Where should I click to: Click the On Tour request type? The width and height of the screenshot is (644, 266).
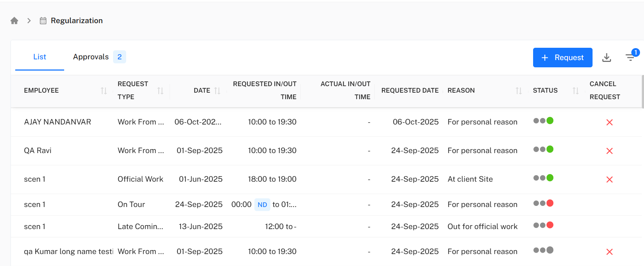[x=131, y=204]
